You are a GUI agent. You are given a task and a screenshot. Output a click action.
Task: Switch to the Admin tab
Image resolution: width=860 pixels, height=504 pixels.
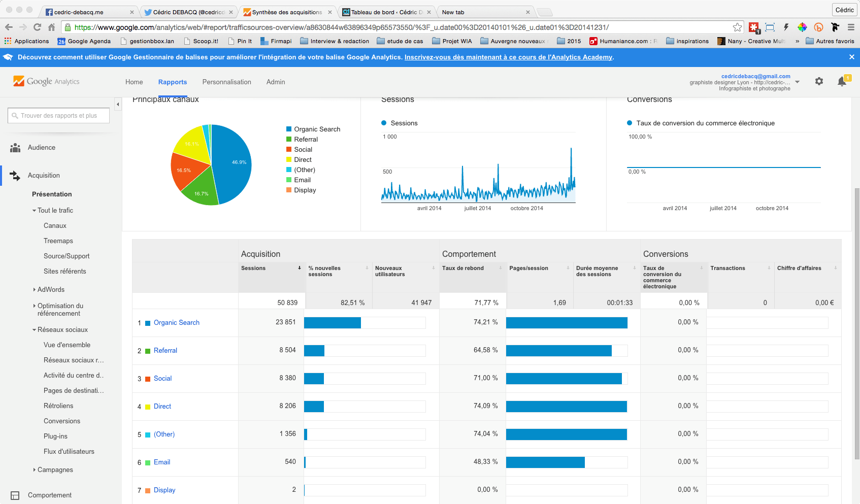pos(276,82)
